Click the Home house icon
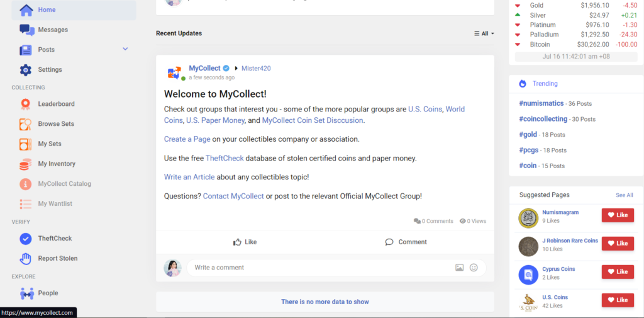Image resolution: width=644 pixels, height=318 pixels. (x=26, y=10)
